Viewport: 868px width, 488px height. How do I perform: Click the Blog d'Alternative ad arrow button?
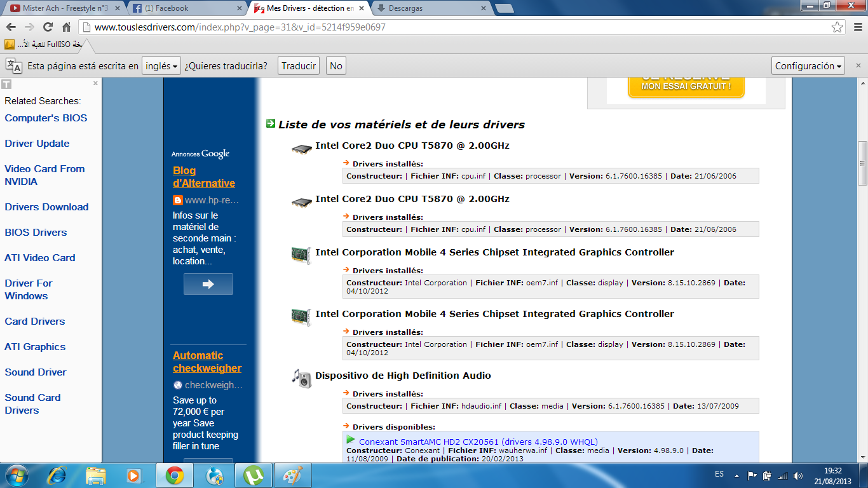(208, 284)
